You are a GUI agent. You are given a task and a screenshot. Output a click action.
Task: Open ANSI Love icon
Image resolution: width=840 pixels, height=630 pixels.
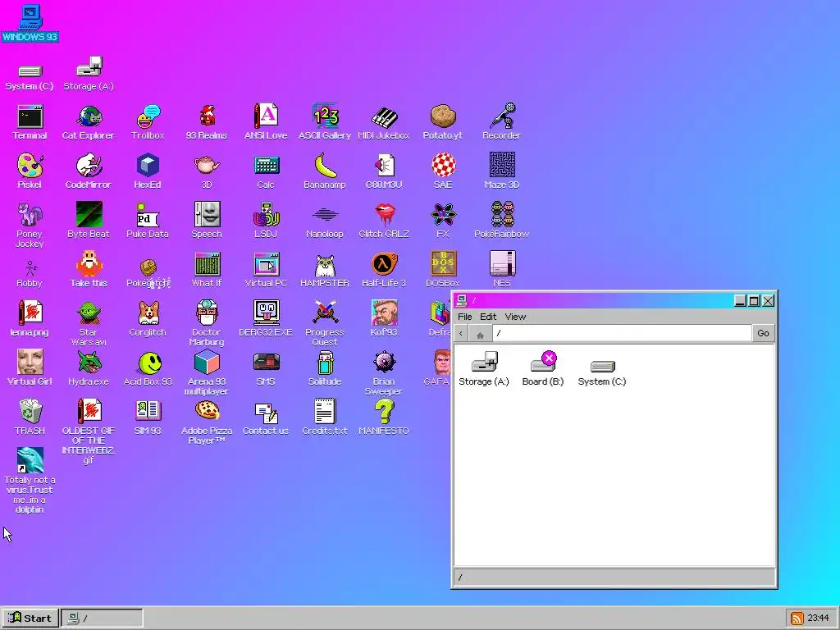pyautogui.click(x=266, y=122)
